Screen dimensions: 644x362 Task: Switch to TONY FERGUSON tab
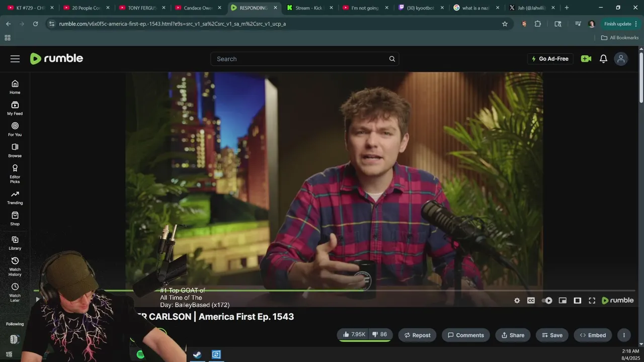click(142, 8)
